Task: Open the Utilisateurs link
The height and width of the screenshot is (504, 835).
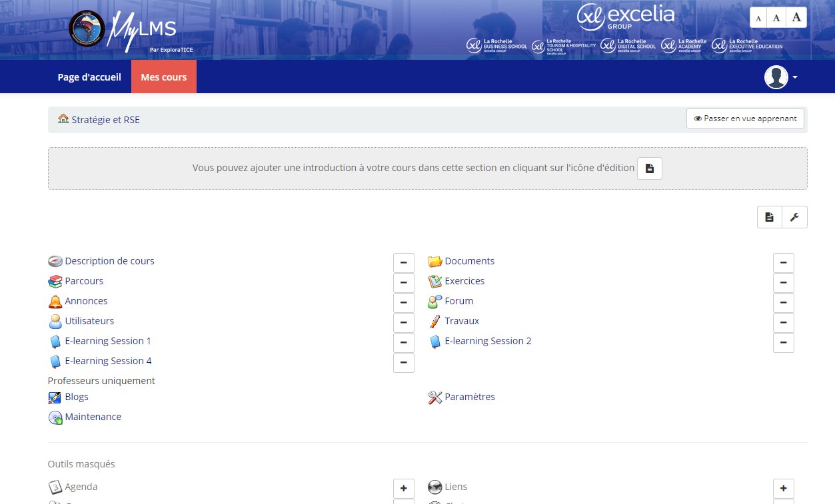Action: (x=89, y=321)
